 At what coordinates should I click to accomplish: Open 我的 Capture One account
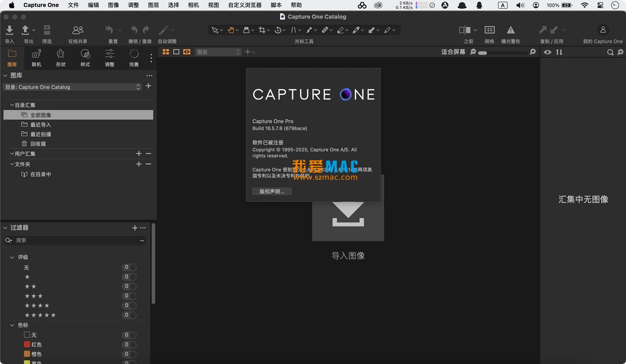(603, 30)
